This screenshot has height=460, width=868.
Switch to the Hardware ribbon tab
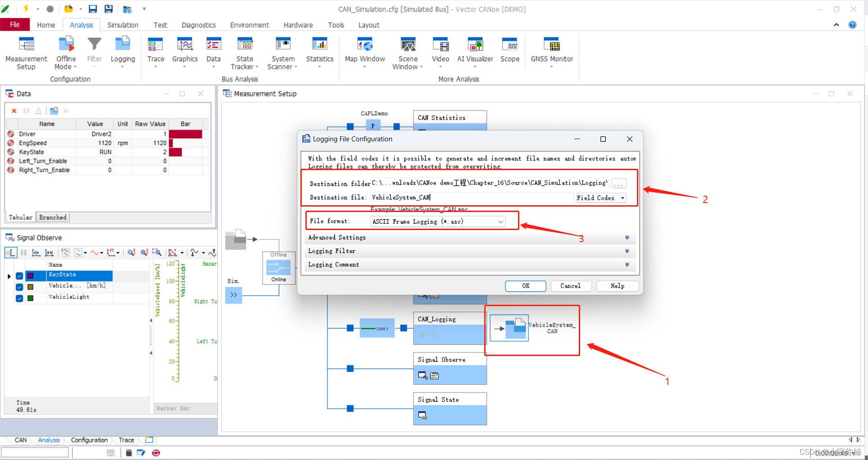click(x=298, y=25)
